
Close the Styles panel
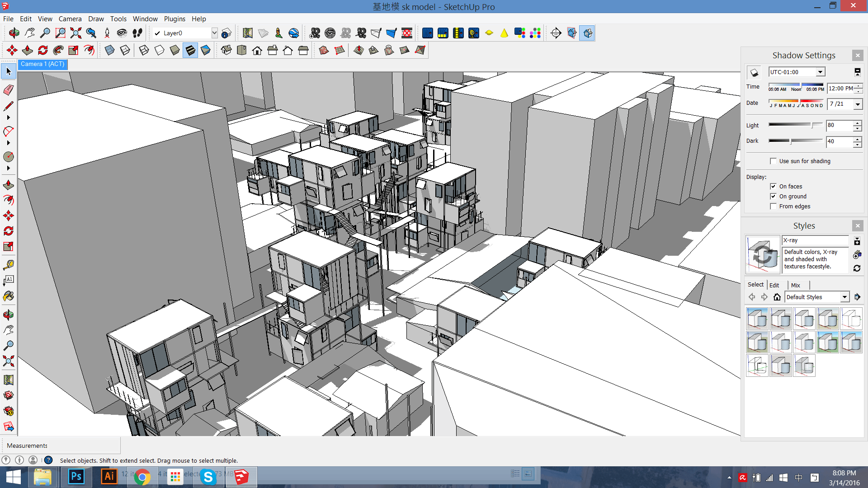point(858,225)
